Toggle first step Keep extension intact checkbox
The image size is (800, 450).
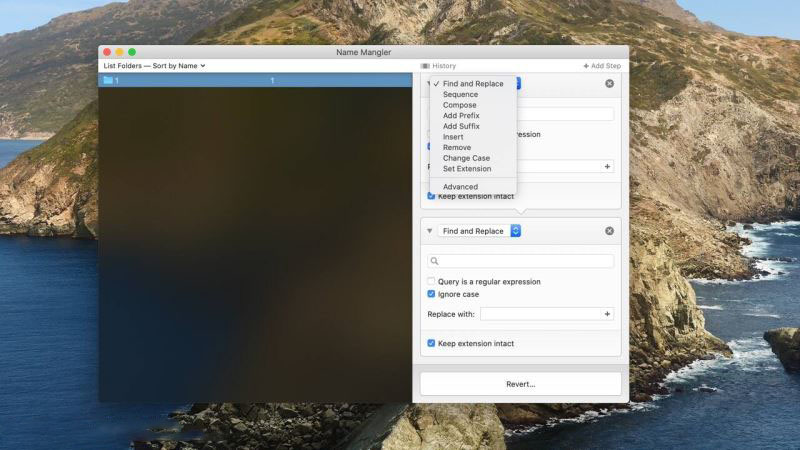(431, 196)
